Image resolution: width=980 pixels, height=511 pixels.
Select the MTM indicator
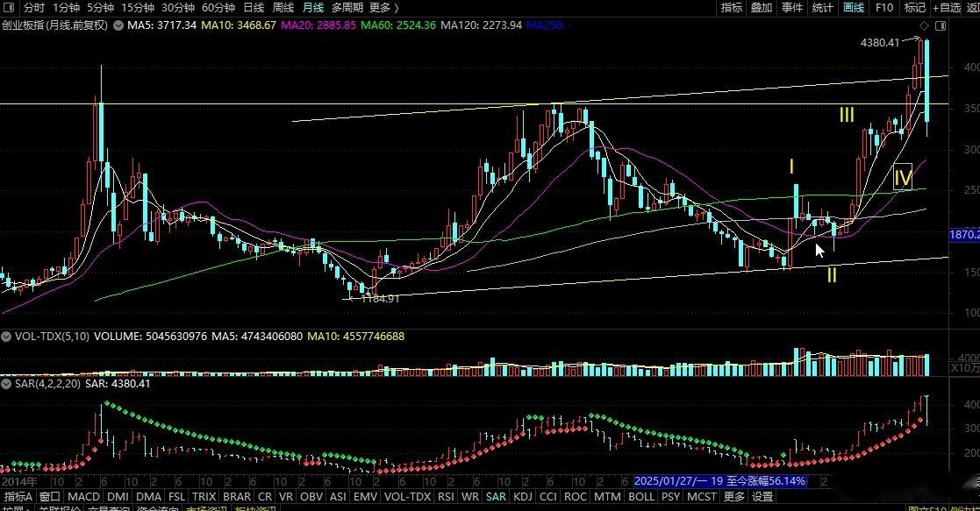point(607,497)
